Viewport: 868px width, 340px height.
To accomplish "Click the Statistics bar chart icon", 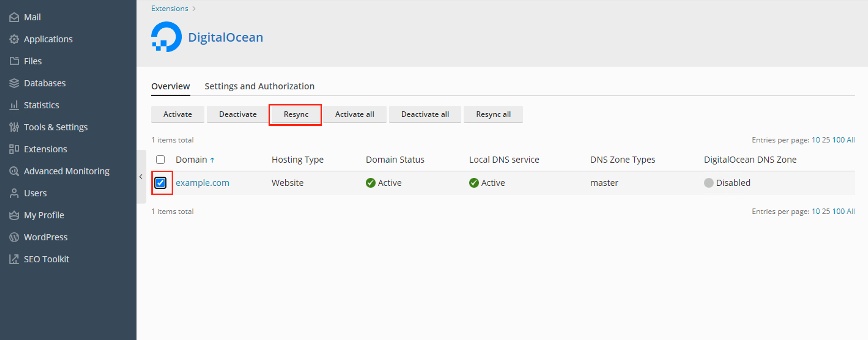I will click(14, 105).
